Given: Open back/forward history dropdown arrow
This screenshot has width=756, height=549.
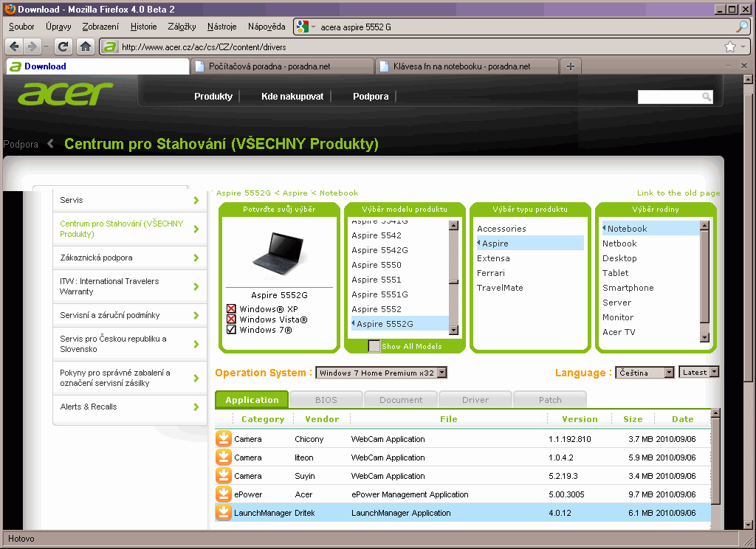Looking at the screenshot, I should pyautogui.click(x=46, y=46).
